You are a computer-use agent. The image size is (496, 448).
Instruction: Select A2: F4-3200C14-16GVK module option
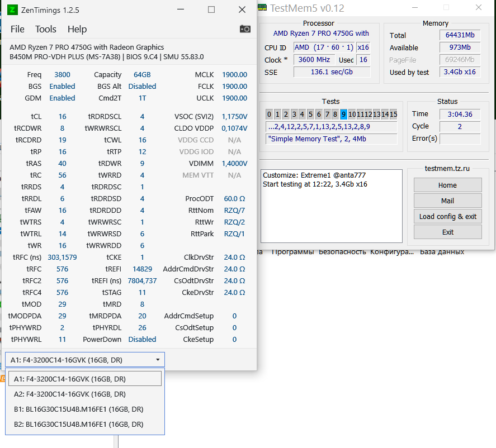[70, 394]
